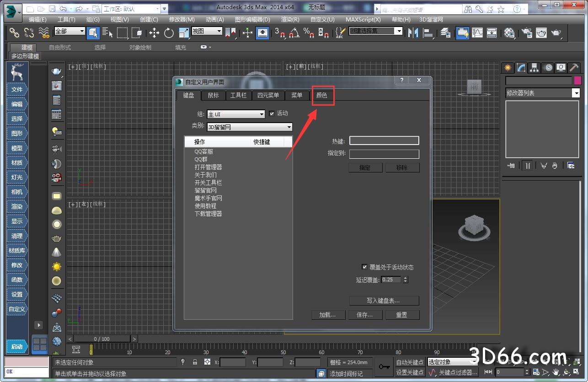Image resolution: width=588 pixels, height=382 pixels.
Task: Open the 视图 reference coordinate dropdown
Action: (x=207, y=31)
